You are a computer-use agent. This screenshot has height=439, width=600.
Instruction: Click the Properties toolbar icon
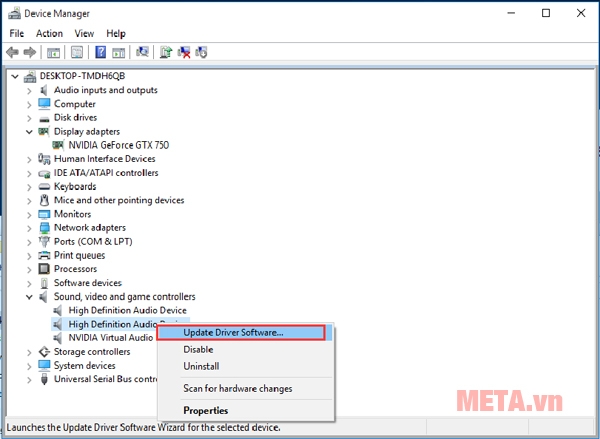[x=75, y=52]
